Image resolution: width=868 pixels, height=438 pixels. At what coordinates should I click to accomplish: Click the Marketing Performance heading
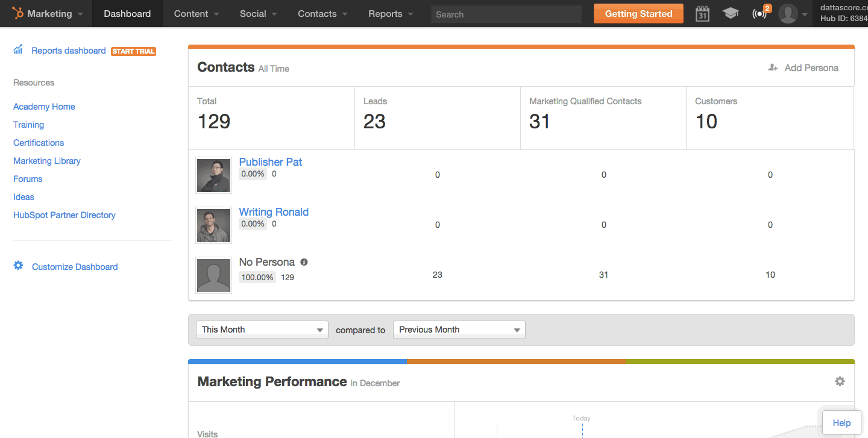(x=272, y=381)
